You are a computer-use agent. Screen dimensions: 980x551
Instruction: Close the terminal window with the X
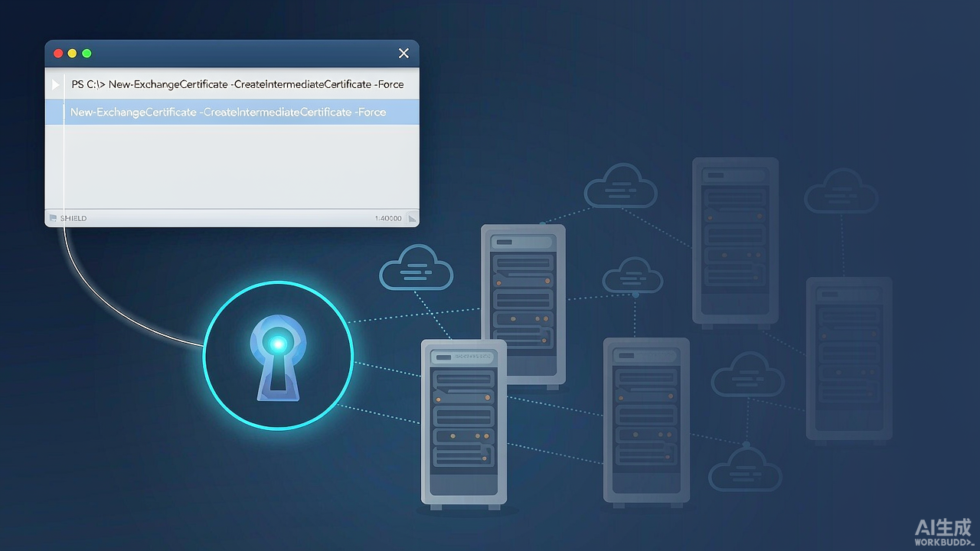tap(403, 54)
